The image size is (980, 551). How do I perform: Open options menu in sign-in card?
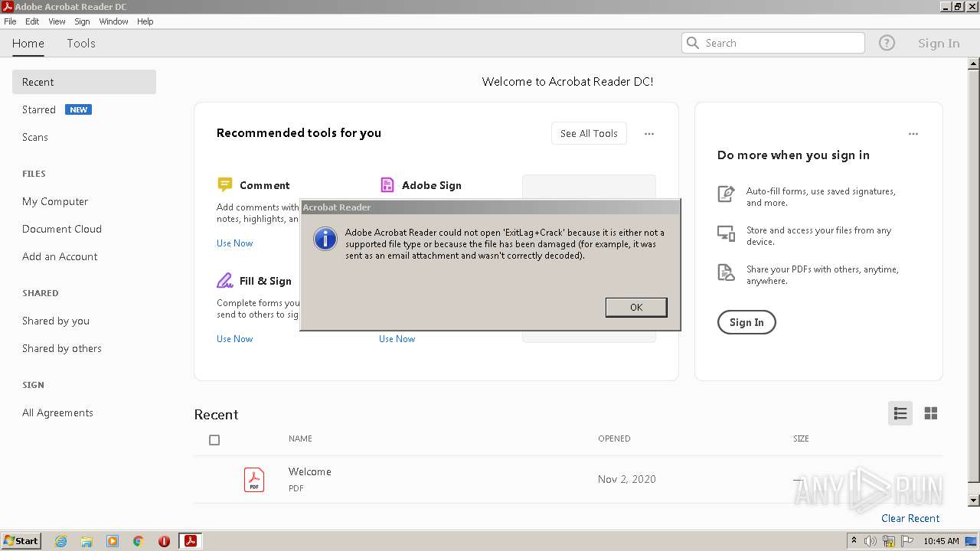pyautogui.click(x=913, y=134)
